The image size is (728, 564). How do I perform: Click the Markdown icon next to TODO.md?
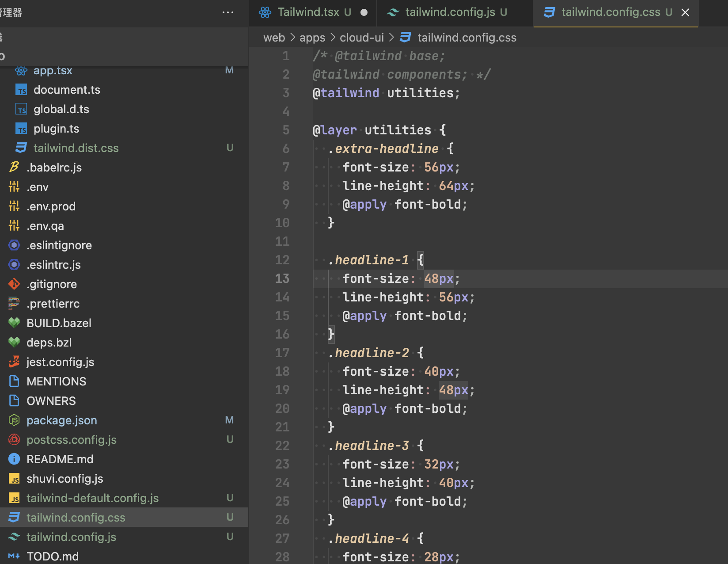point(14,556)
